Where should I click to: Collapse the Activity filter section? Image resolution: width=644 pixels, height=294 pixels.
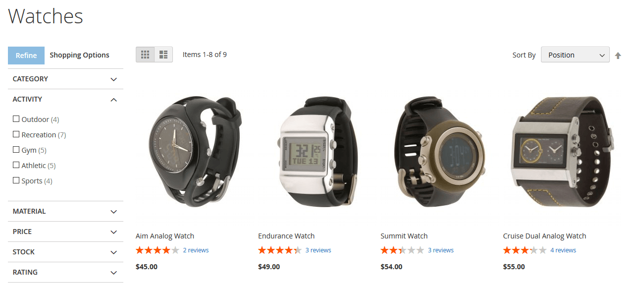tap(65, 99)
